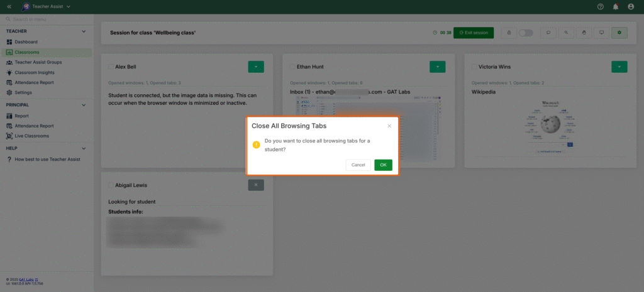This screenshot has width=644, height=292.
Task: Open session settings gear button
Action: pyautogui.click(x=619, y=32)
